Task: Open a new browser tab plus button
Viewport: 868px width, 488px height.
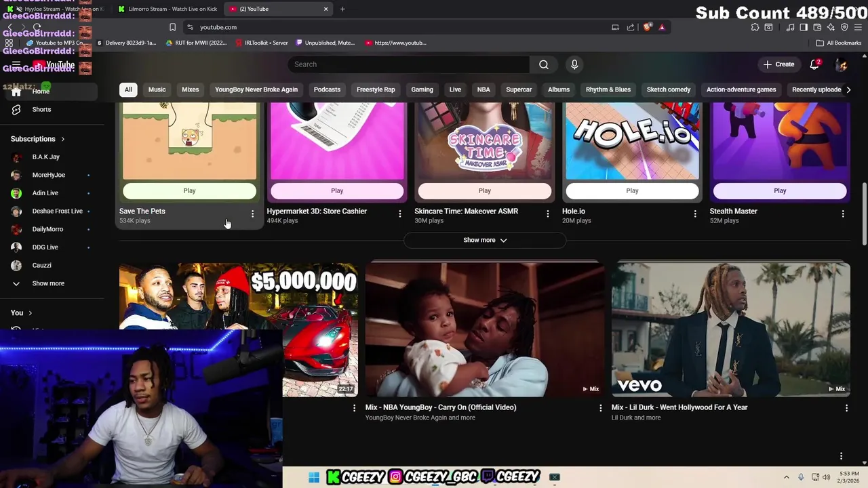Action: [x=342, y=9]
